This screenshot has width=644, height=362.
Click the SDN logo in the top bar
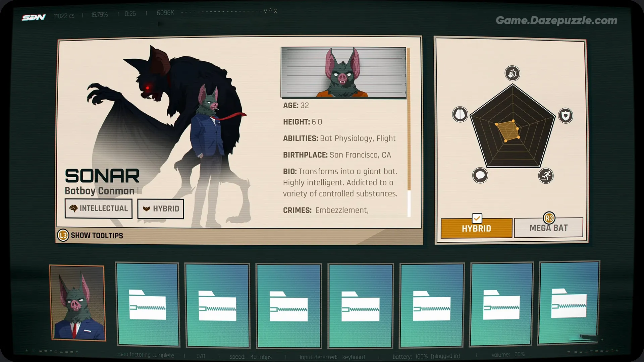(34, 17)
